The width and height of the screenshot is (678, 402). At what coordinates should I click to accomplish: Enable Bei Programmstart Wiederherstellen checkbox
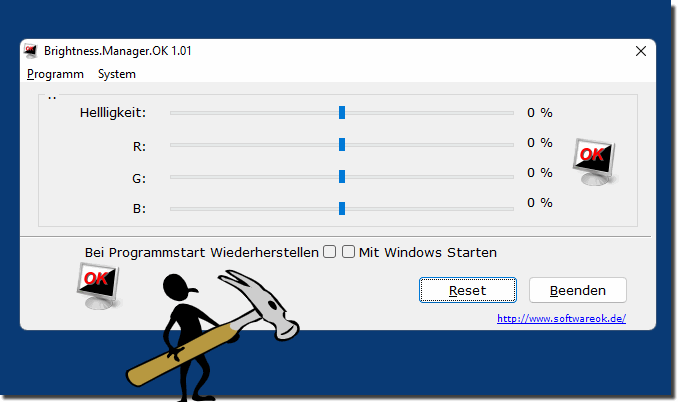[329, 252]
